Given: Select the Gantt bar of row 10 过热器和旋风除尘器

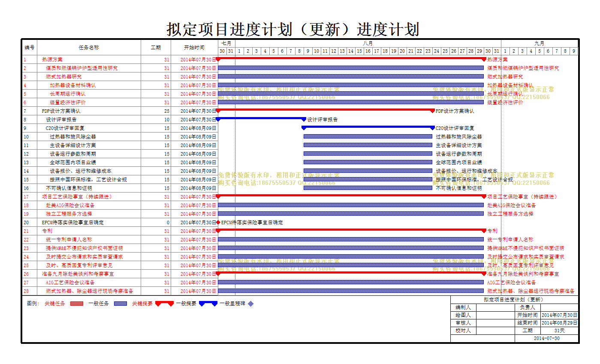Looking at the screenshot, I should (368, 136).
